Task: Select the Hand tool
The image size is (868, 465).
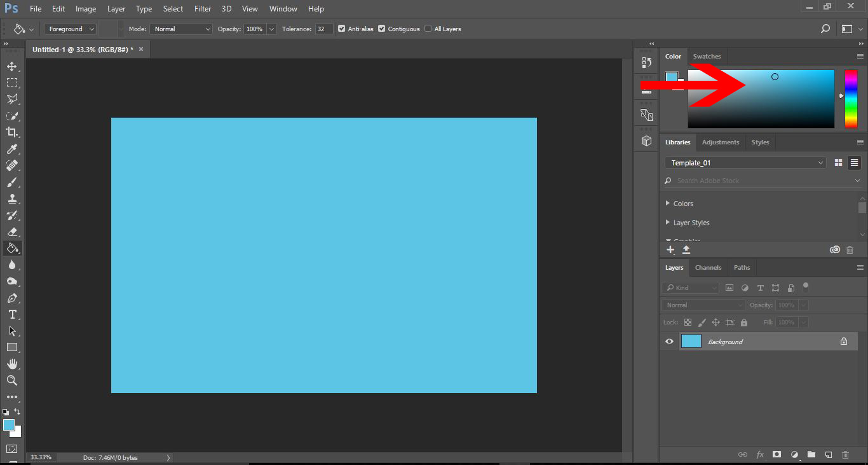Action: 12,364
